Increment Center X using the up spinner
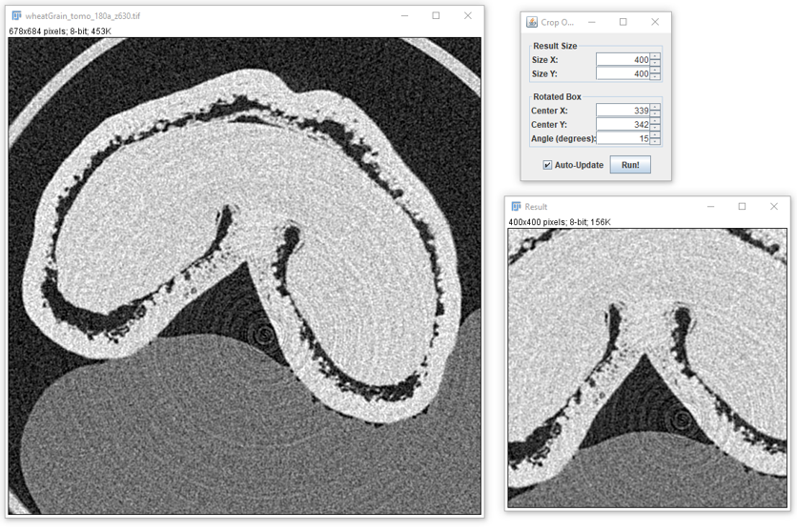This screenshot has height=532, width=797. tap(655, 108)
